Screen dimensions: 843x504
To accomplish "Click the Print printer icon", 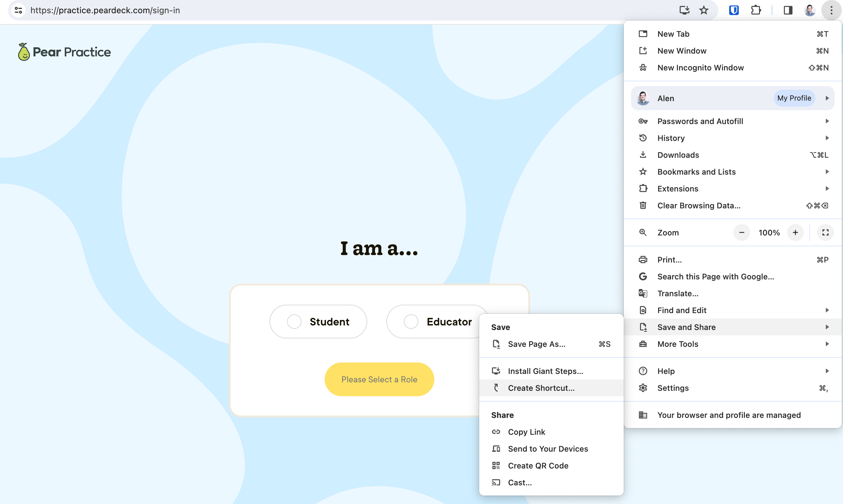I will point(643,260).
